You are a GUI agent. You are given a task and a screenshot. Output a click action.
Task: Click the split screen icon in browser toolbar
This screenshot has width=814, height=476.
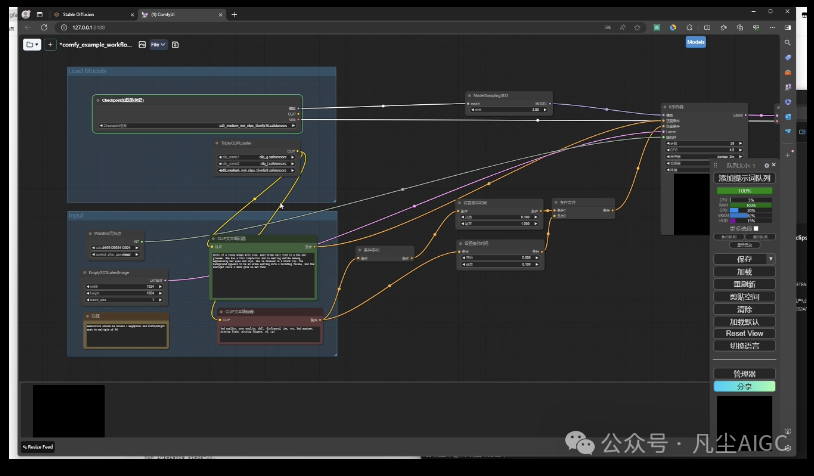pos(707,28)
